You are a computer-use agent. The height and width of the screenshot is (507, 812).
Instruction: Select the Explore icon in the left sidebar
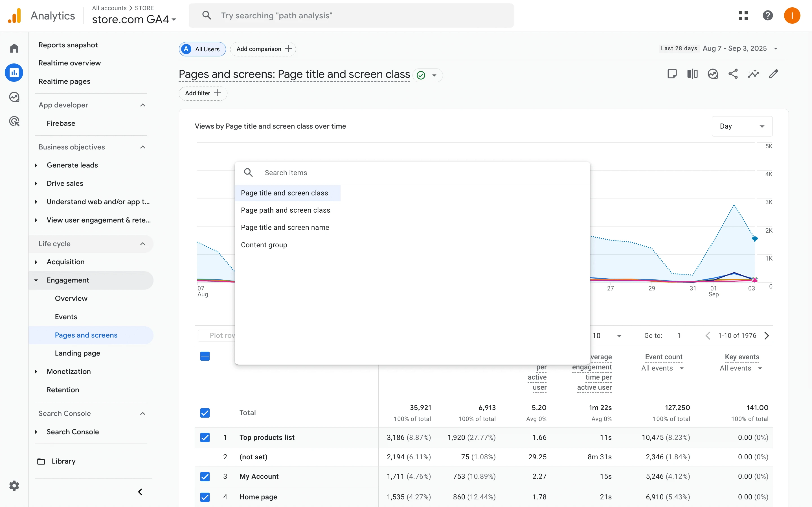pyautogui.click(x=14, y=97)
